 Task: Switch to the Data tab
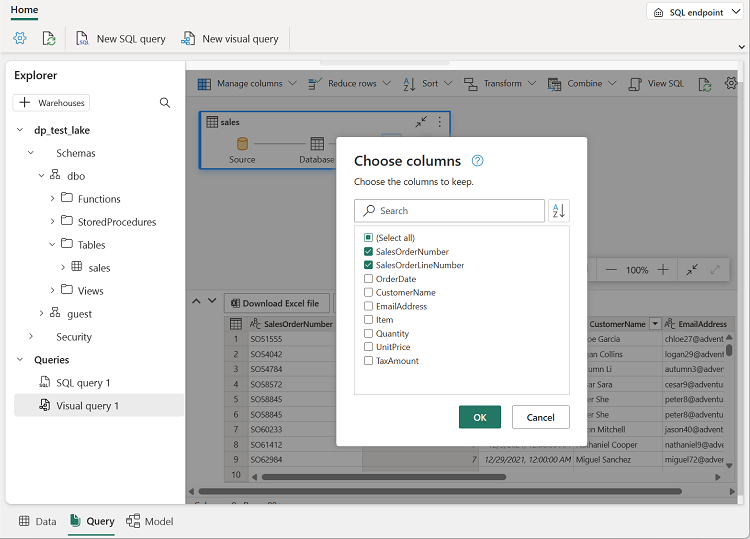click(x=38, y=521)
